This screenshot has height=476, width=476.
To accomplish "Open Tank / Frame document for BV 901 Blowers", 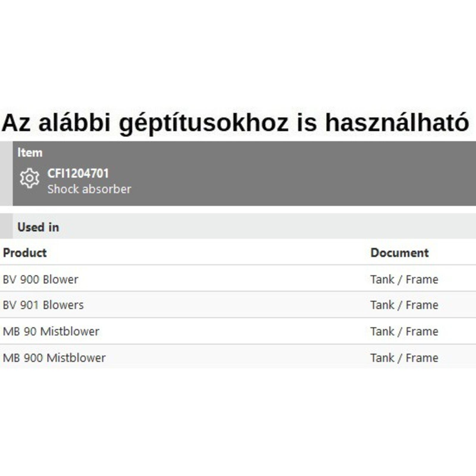I will (x=404, y=305).
